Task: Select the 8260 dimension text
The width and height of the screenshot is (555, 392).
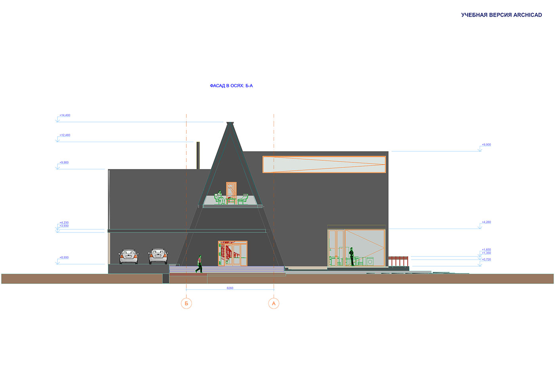Action: pyautogui.click(x=230, y=288)
